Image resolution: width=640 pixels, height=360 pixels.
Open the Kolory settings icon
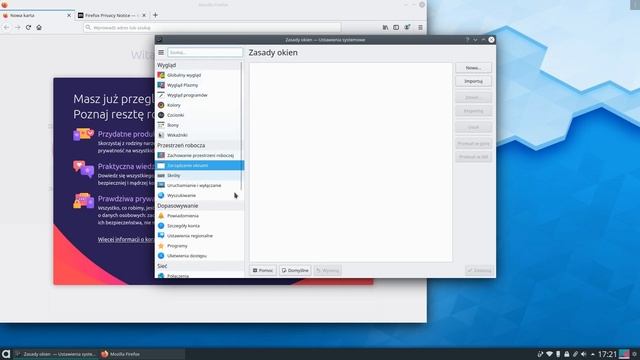pyautogui.click(x=161, y=105)
